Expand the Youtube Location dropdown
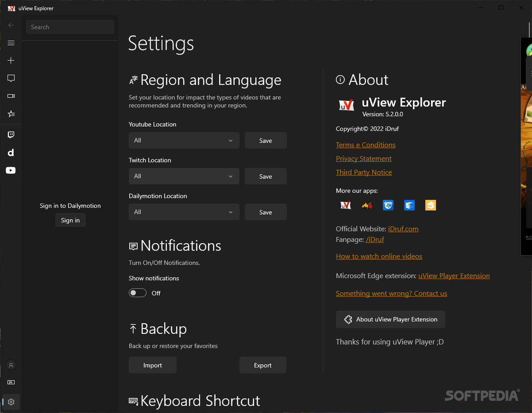 [x=184, y=140]
